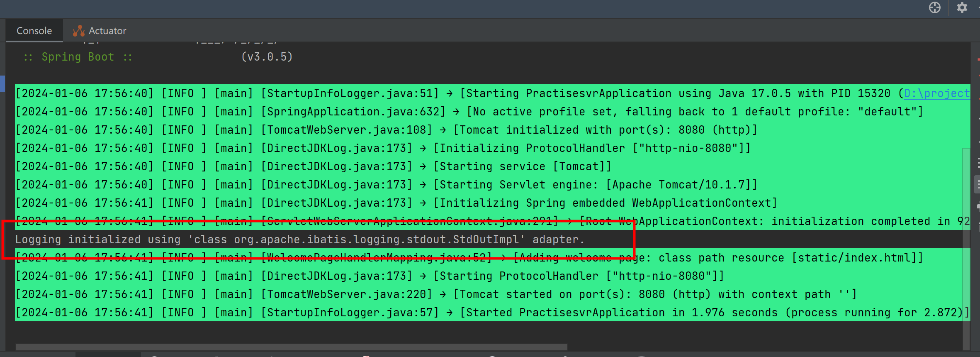The width and height of the screenshot is (980, 357).
Task: Click the 'Starting service [Tomcat]' message
Action: click(523, 166)
